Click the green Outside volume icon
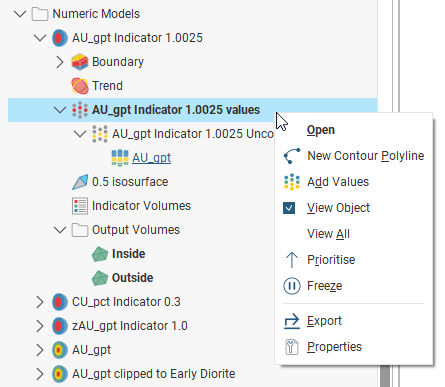445x387 pixels. click(x=100, y=278)
